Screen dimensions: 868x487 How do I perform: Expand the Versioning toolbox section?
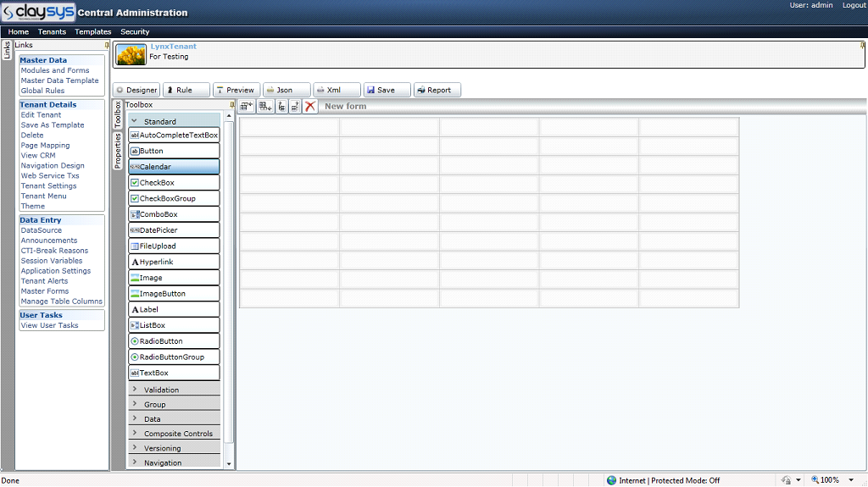[x=174, y=448]
